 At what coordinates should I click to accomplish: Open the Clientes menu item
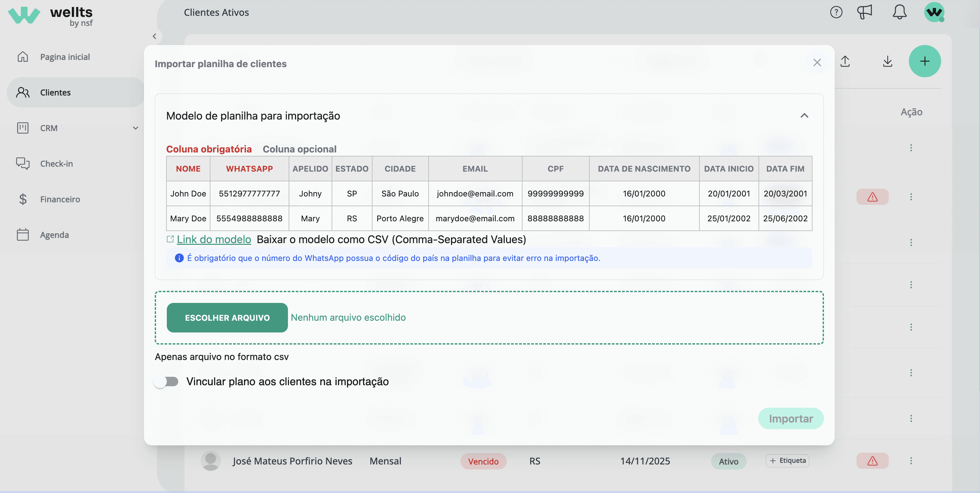click(75, 92)
